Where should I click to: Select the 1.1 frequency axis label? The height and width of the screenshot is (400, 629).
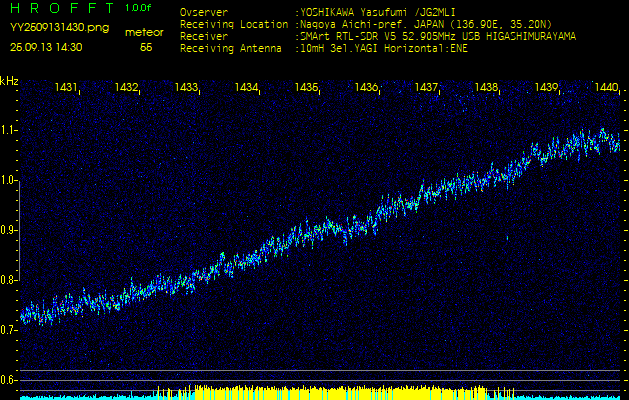(9, 130)
